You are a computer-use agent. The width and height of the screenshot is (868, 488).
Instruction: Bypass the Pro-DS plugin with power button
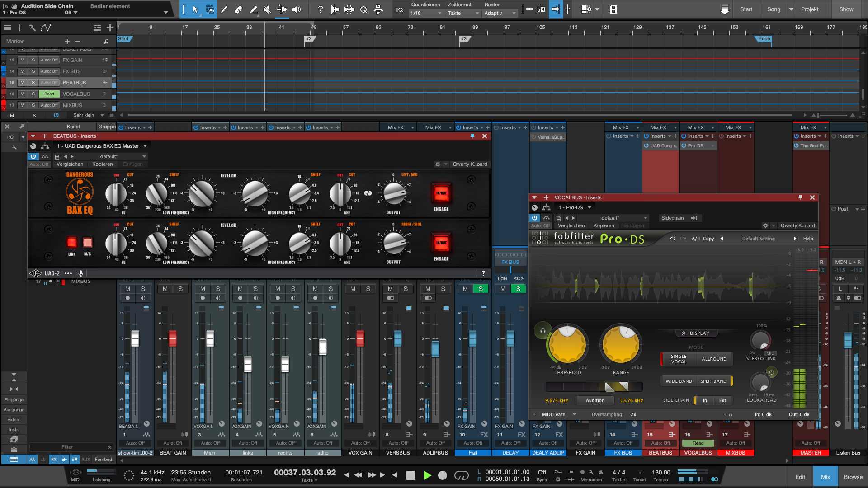534,218
